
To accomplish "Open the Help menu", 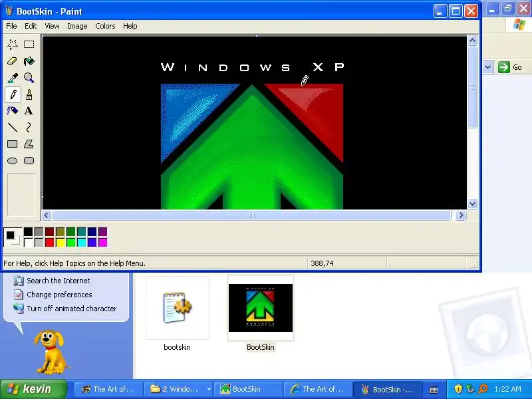I will 130,26.
